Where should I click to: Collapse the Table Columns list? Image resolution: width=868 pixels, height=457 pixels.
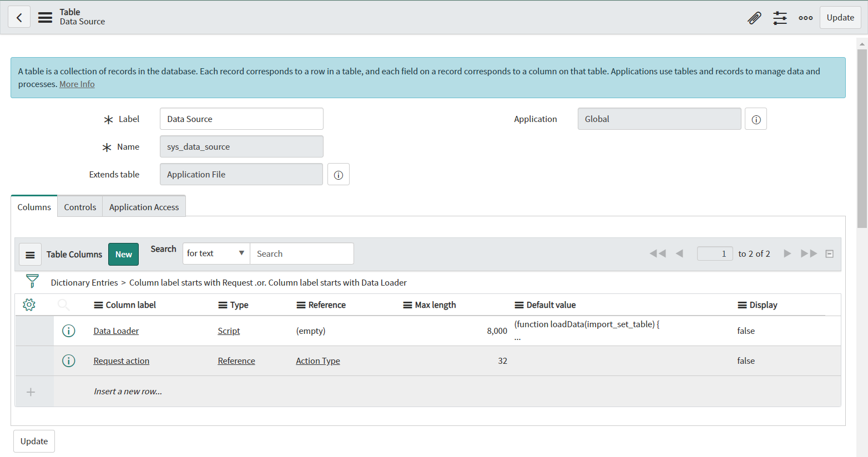pyautogui.click(x=830, y=253)
